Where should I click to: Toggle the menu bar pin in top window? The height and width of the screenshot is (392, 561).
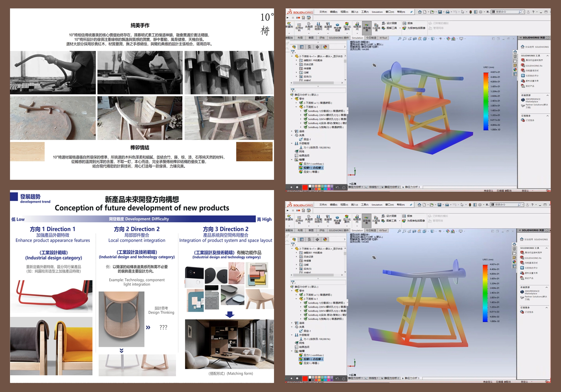(x=411, y=12)
